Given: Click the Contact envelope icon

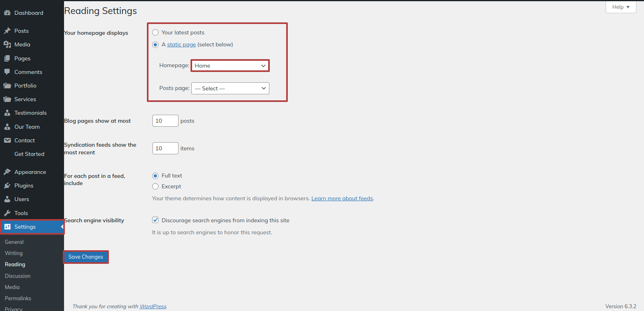Looking at the screenshot, I should coord(7,140).
